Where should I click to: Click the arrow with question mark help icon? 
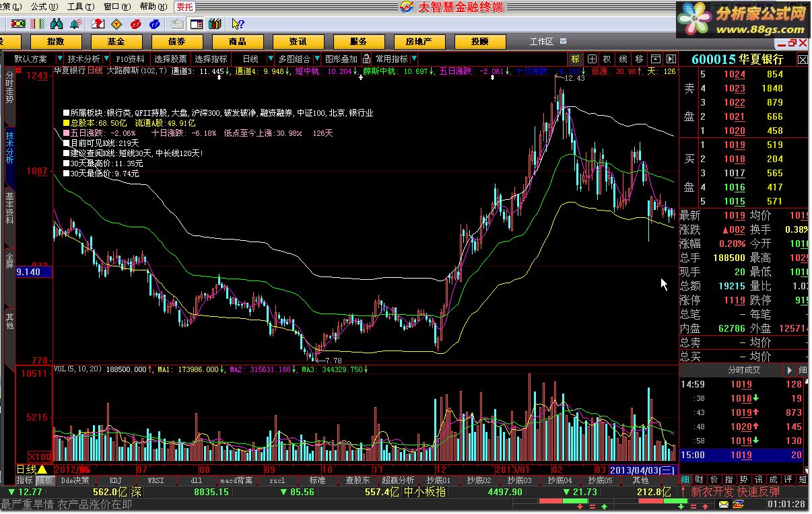[237, 24]
